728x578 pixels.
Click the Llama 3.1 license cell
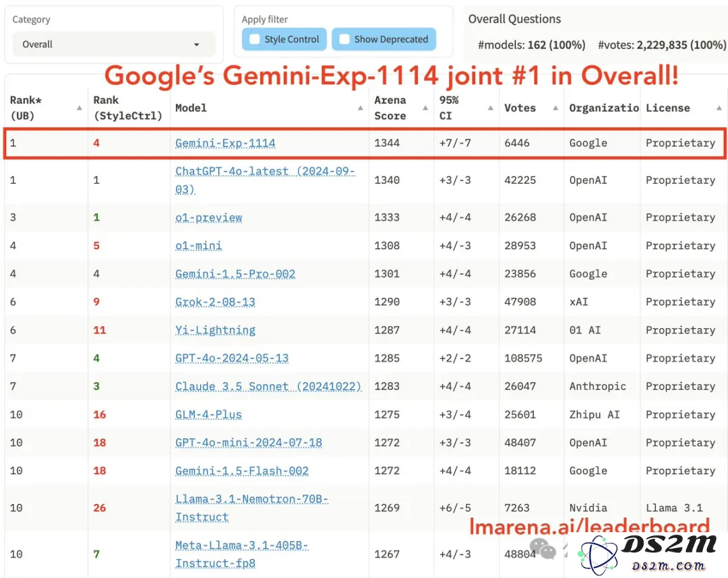coord(674,508)
